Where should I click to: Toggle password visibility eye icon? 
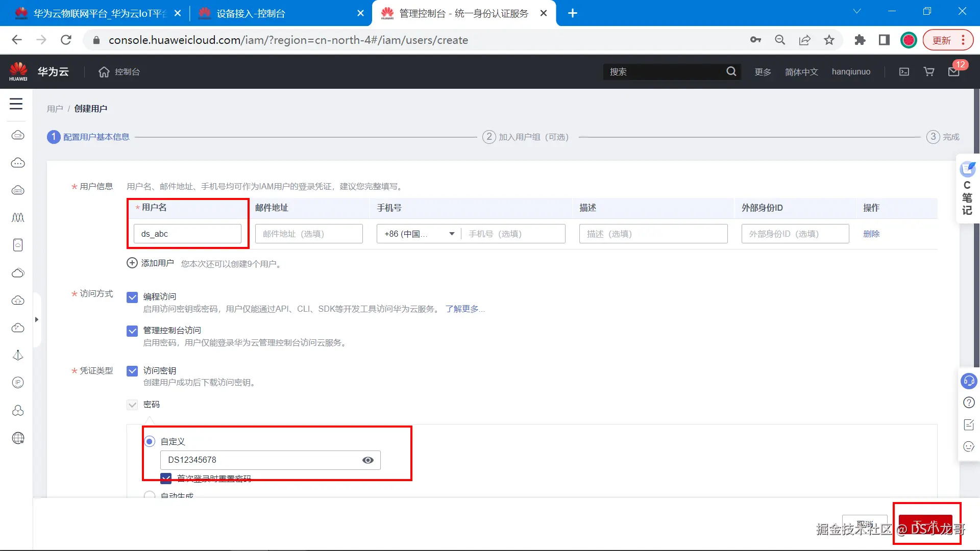[x=368, y=460]
